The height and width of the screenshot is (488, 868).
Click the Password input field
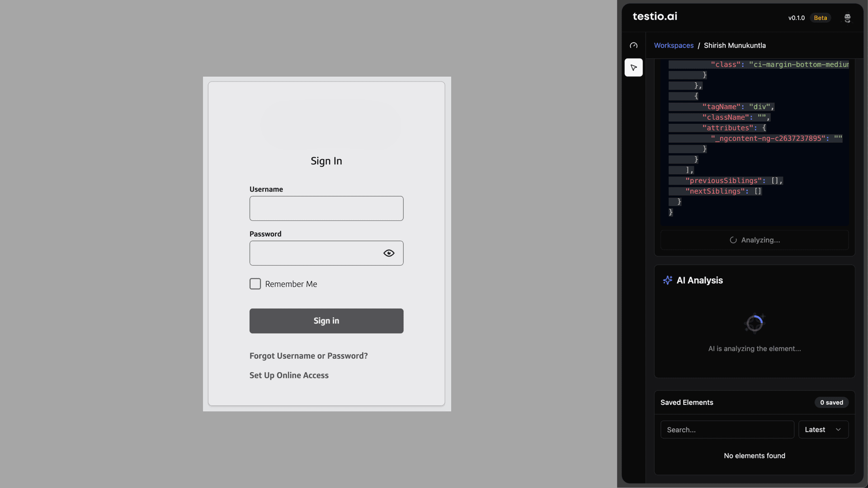coord(314,253)
